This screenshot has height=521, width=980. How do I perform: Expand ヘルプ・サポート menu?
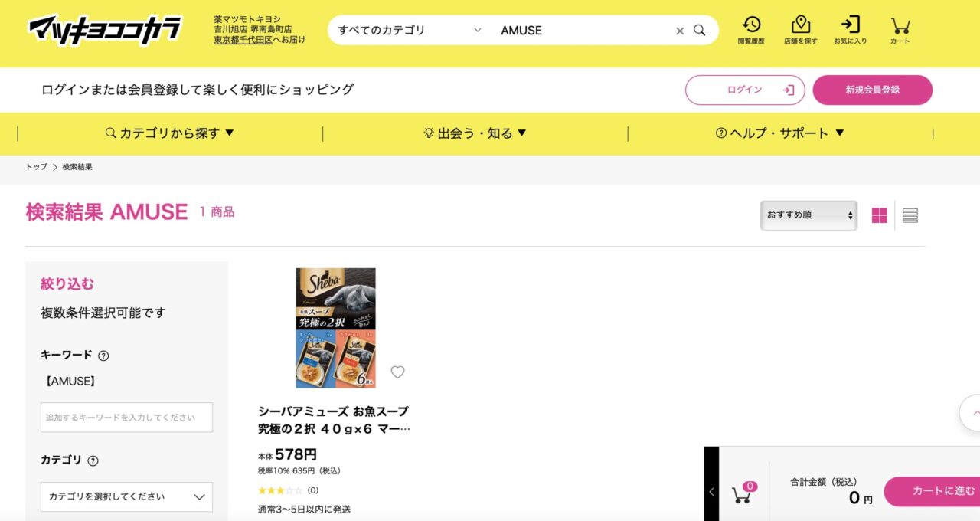tap(780, 133)
